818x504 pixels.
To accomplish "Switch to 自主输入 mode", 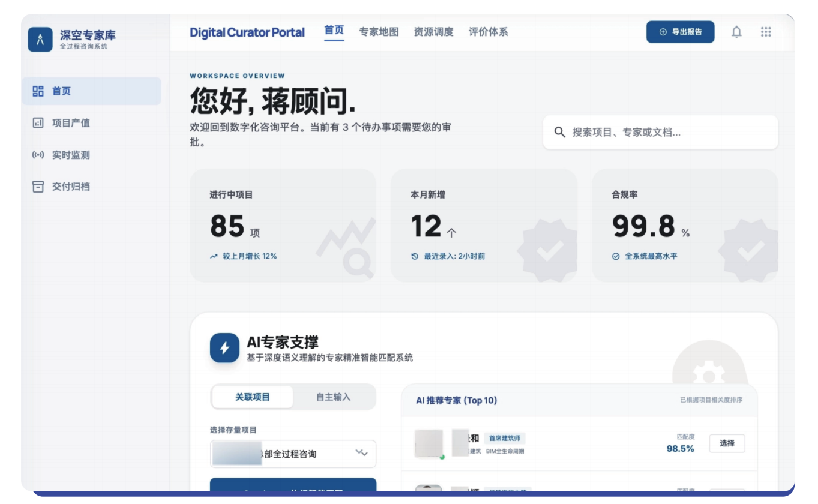I will coord(334,397).
